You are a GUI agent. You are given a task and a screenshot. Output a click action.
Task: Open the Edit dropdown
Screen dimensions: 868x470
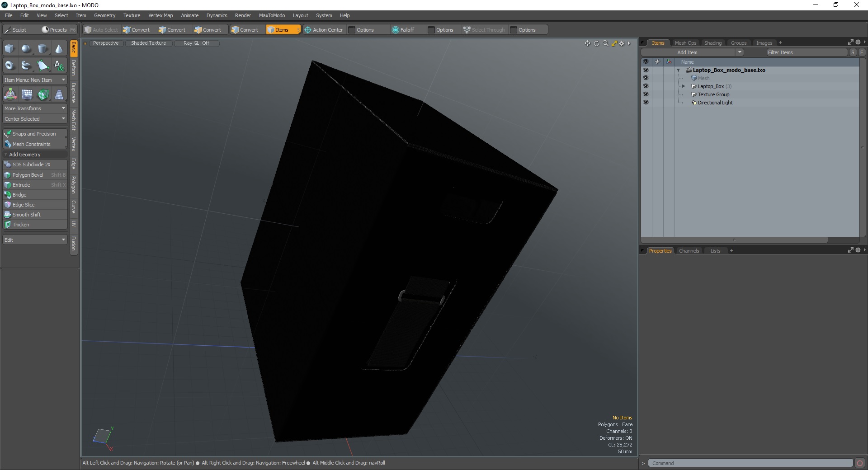35,240
